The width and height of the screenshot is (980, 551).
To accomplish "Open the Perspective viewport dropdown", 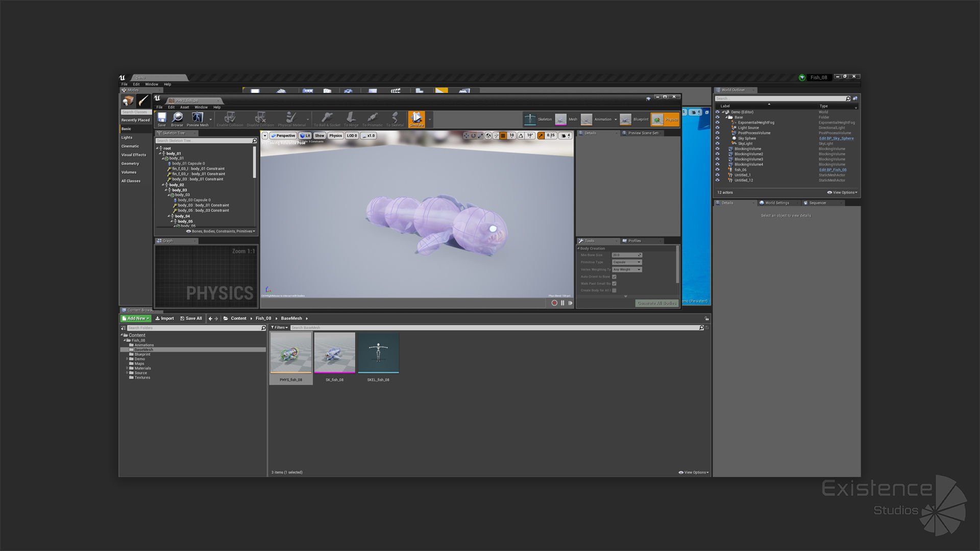I will coord(283,136).
